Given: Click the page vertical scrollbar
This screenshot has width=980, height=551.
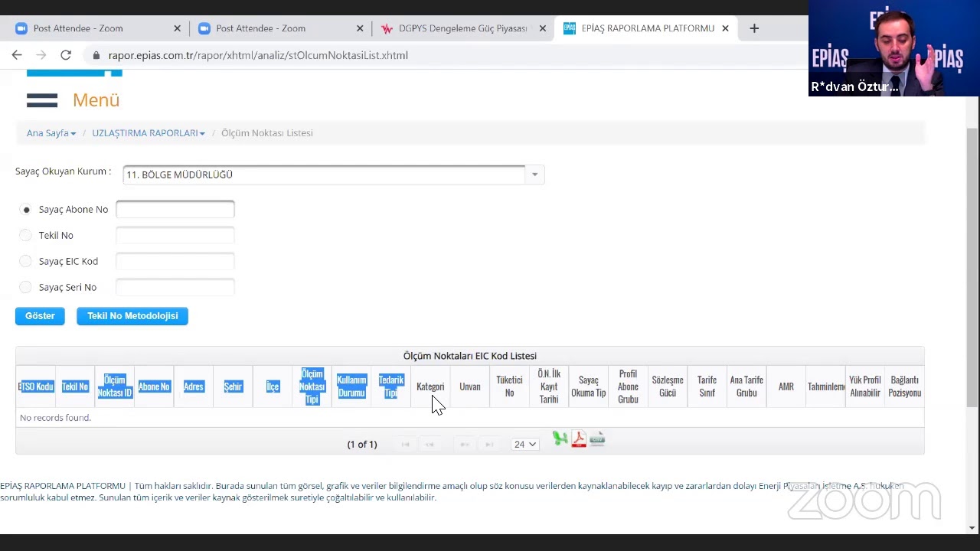Looking at the screenshot, I should coord(972,268).
